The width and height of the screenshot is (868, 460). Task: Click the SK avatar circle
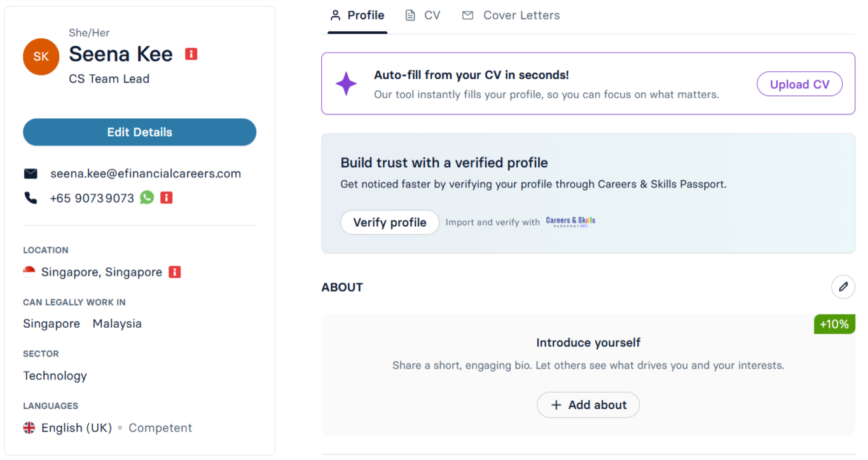41,57
